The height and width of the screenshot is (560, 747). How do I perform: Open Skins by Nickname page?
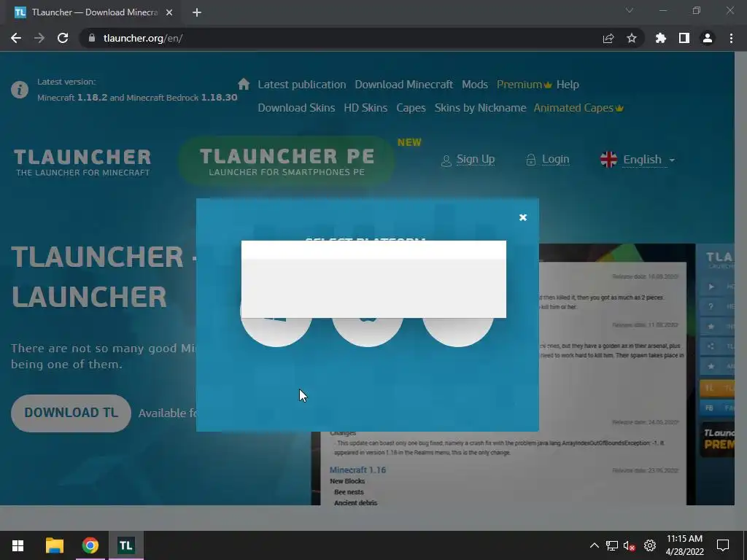(480, 108)
